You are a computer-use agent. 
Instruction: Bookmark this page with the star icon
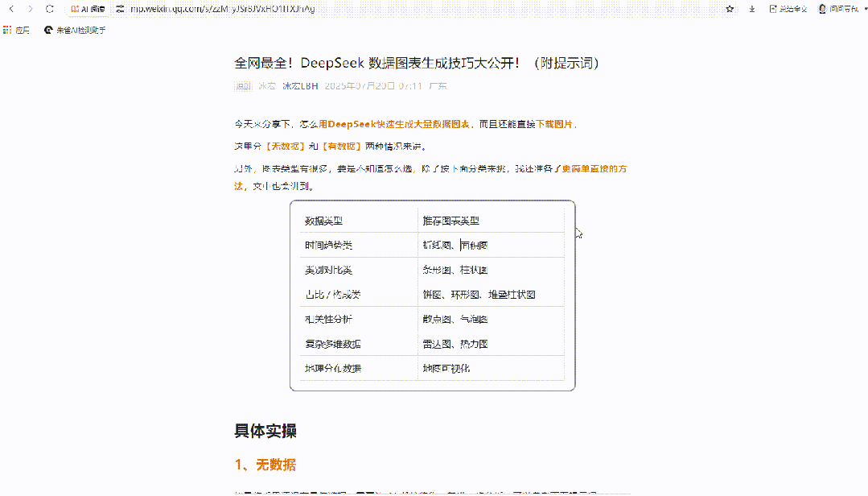(x=730, y=9)
